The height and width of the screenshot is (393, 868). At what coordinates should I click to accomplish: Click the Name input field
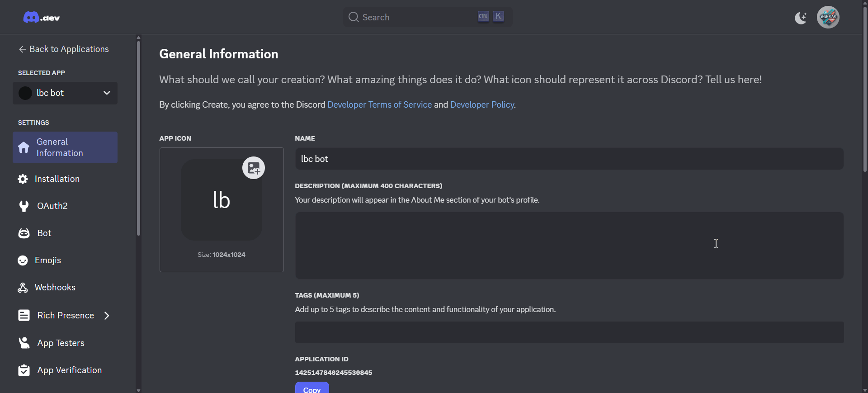(569, 159)
